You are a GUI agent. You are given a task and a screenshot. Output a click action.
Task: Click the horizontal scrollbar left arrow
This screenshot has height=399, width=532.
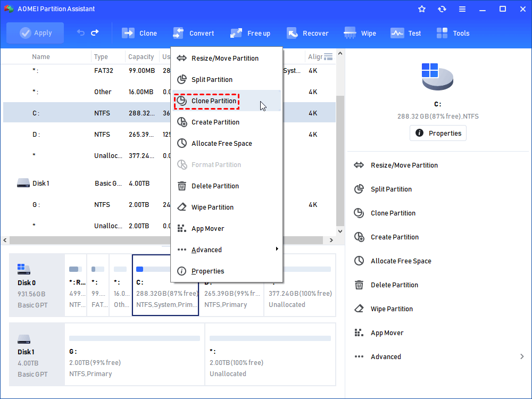[5, 240]
